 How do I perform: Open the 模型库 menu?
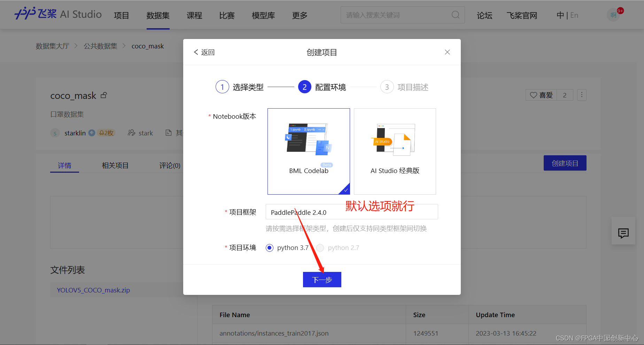[263, 15]
